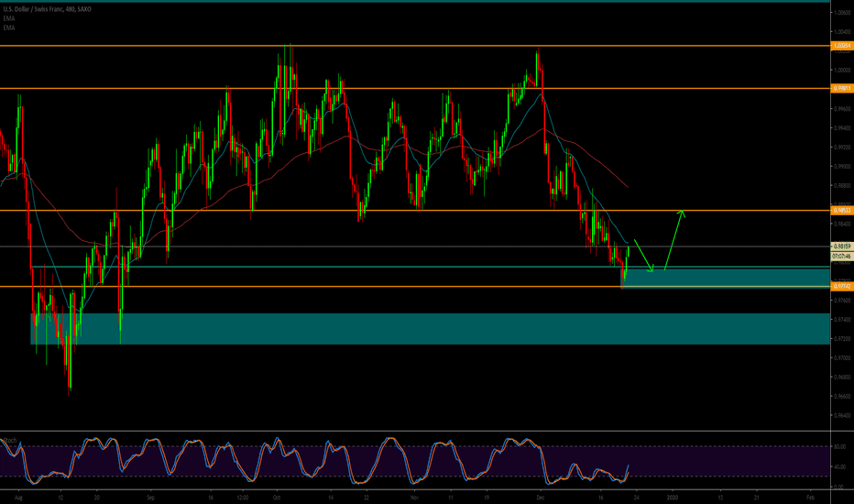Select the 1.00254 orange price label
This screenshot has height=504, width=854.
click(x=840, y=45)
